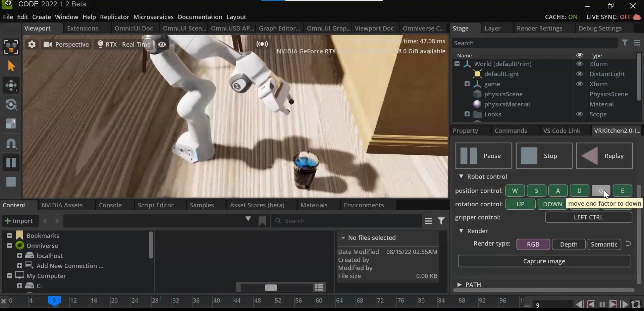The image size is (644, 311).
Task: Switch to the Render Settings tab
Action: coord(540,28)
